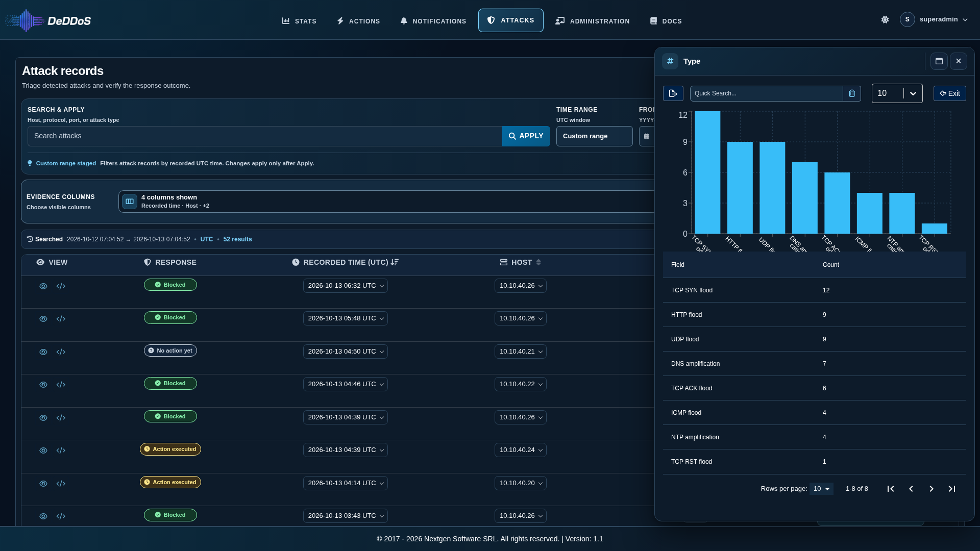Open raw code view for 06:32 row
The height and width of the screenshot is (551, 980).
click(61, 286)
